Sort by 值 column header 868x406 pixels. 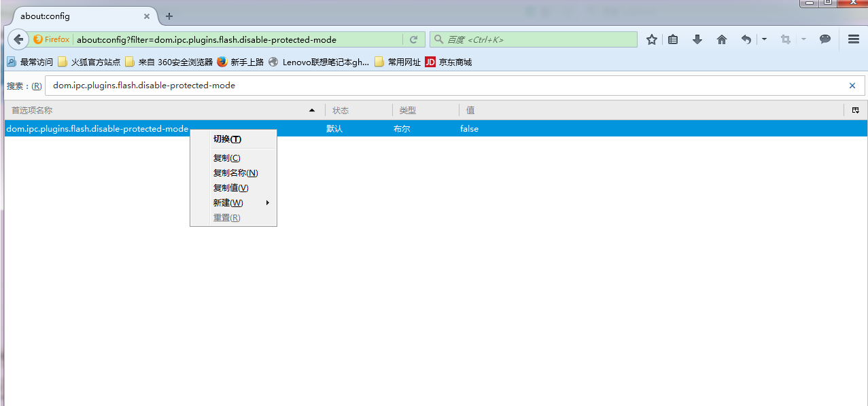[x=650, y=110]
